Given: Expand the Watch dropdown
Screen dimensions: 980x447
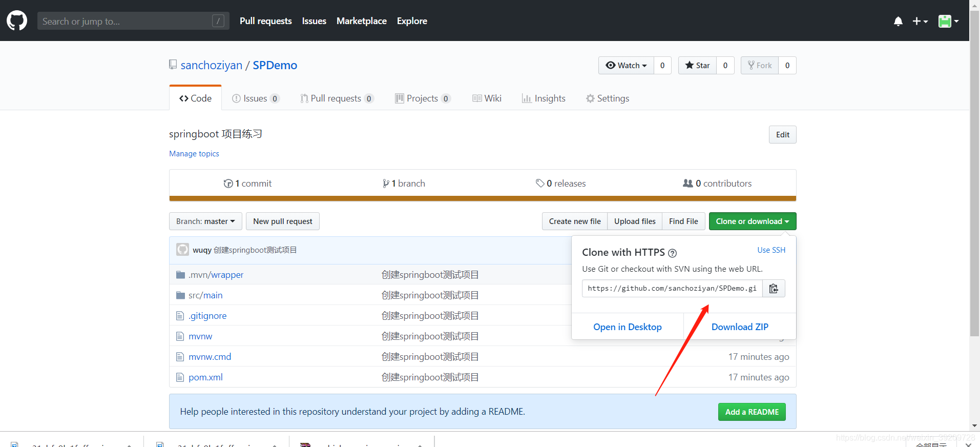Looking at the screenshot, I should point(626,65).
